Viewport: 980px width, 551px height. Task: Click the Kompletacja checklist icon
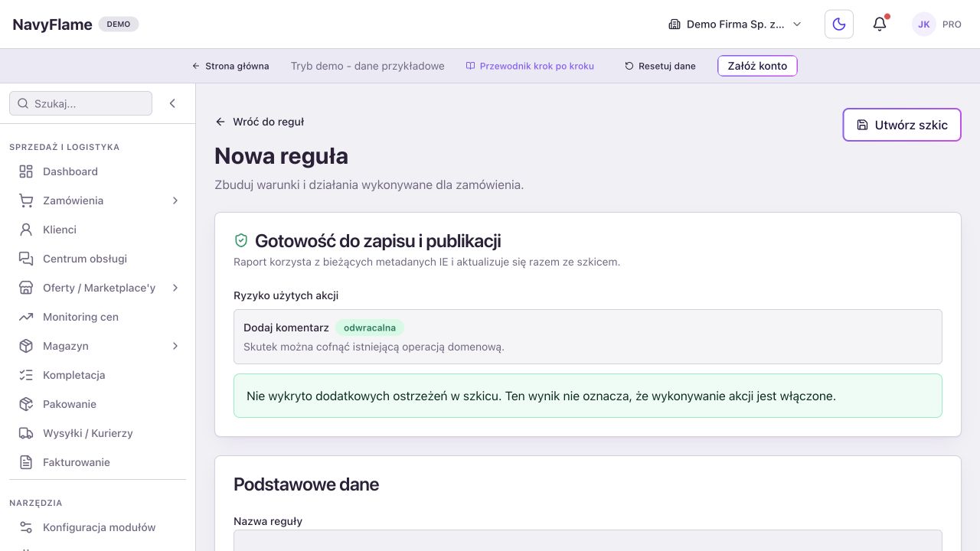coord(26,375)
